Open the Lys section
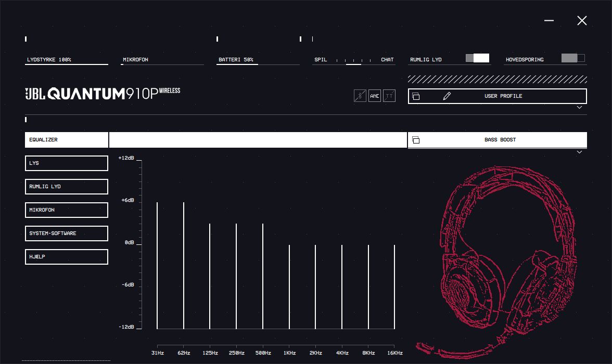 point(67,163)
